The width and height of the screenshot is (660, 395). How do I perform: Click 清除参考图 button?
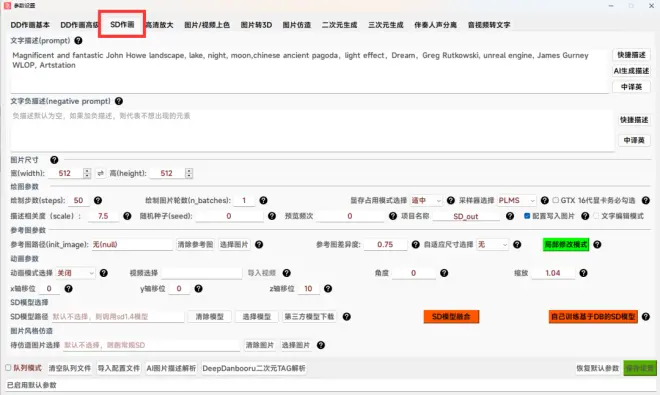point(195,244)
